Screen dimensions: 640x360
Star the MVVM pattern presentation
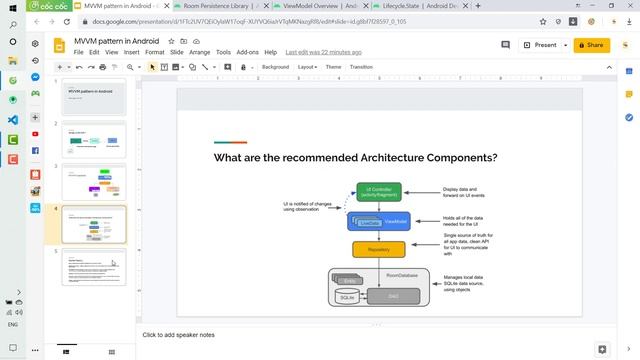pos(171,41)
